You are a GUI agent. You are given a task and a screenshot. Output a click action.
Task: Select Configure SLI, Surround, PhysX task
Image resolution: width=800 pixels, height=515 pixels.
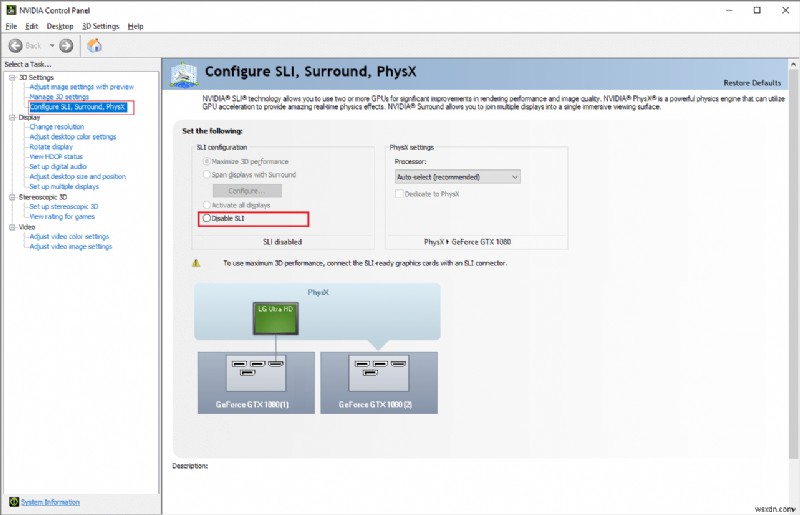78,107
